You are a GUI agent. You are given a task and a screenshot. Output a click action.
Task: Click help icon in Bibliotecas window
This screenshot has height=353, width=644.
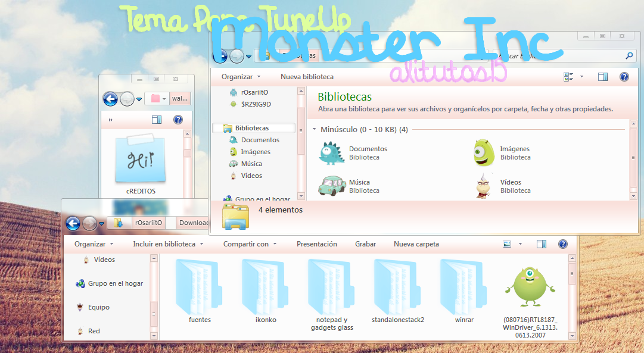[624, 77]
